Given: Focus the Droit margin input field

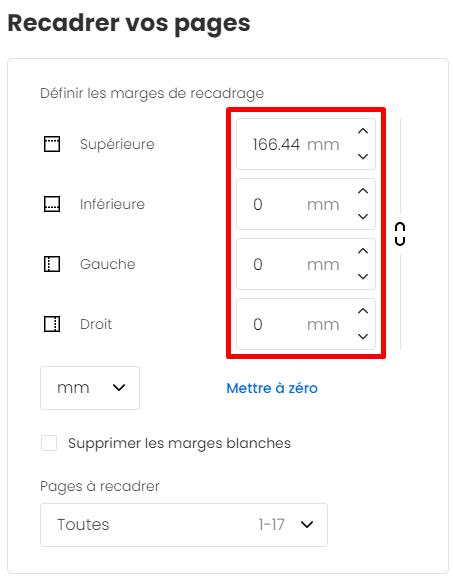Looking at the screenshot, I should (x=306, y=324).
